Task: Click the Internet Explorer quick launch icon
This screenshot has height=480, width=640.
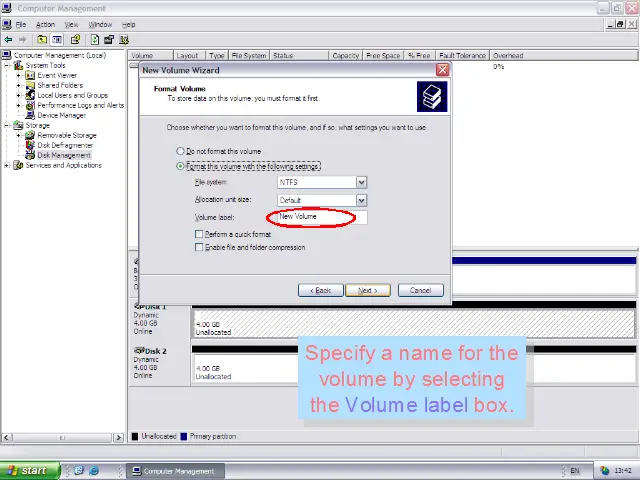Action: (x=94, y=471)
